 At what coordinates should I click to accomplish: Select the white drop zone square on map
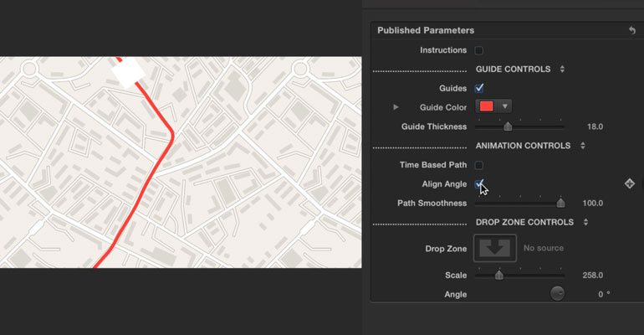[x=129, y=72]
